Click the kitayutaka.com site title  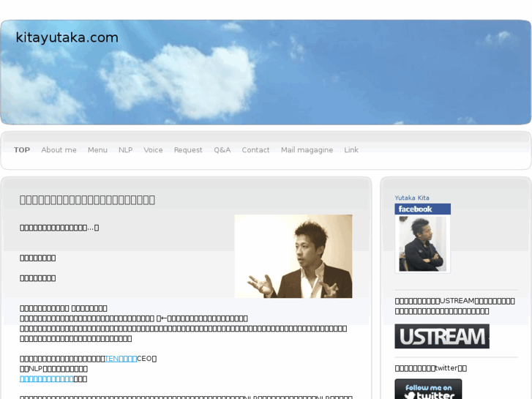click(67, 37)
